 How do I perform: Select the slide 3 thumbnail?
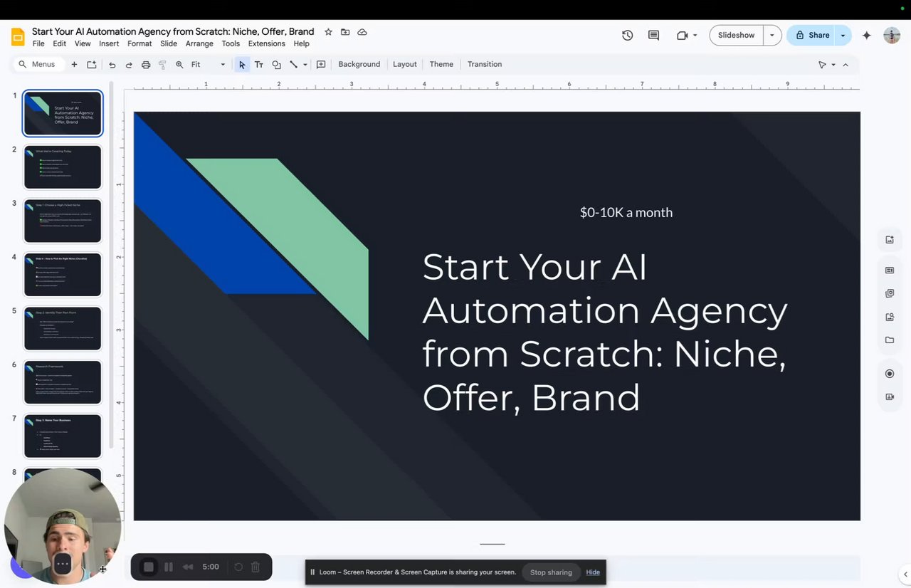coord(63,221)
